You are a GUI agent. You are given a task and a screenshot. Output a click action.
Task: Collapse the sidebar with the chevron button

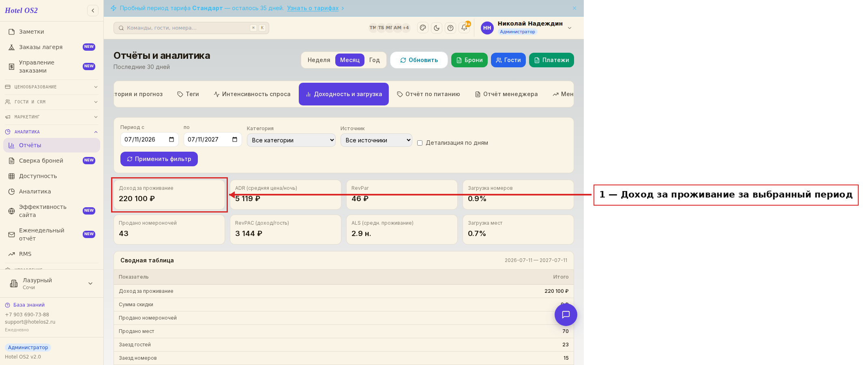tap(93, 11)
